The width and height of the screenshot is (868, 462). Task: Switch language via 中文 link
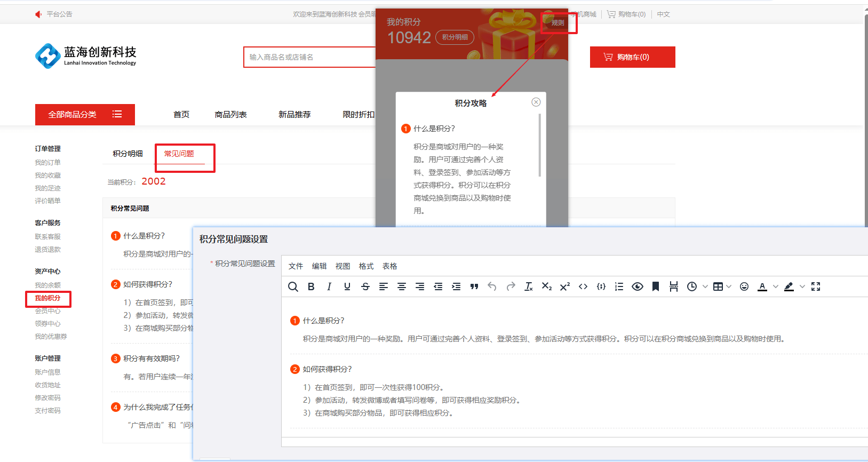tap(663, 14)
